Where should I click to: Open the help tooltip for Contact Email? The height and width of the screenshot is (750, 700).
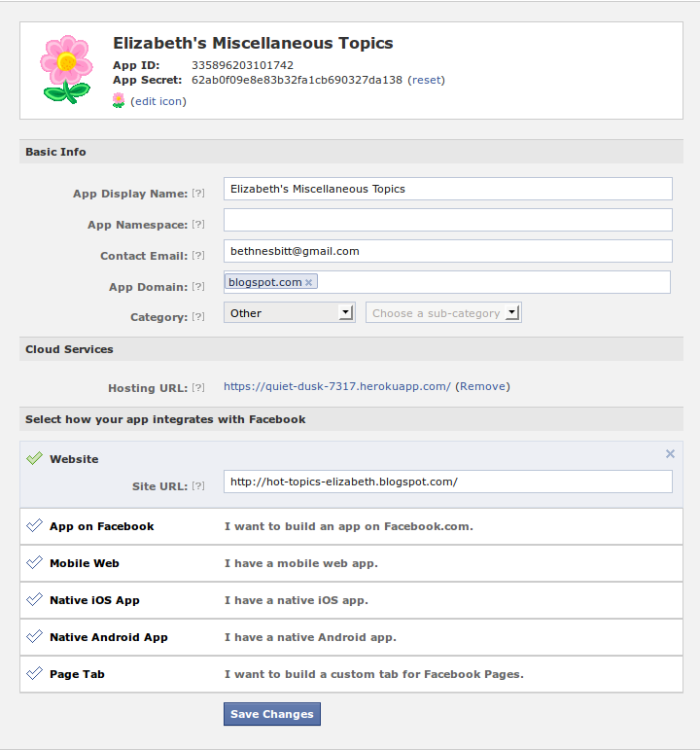click(x=198, y=255)
